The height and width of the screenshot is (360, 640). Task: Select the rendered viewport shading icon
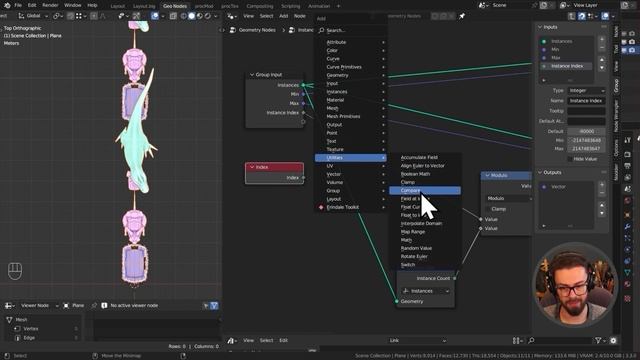pos(207,16)
